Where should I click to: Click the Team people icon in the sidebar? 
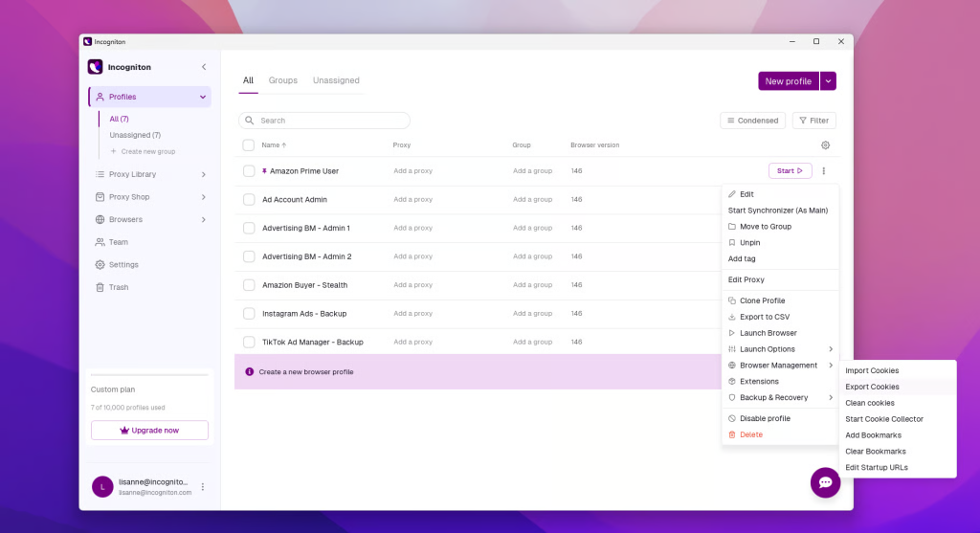pos(100,242)
